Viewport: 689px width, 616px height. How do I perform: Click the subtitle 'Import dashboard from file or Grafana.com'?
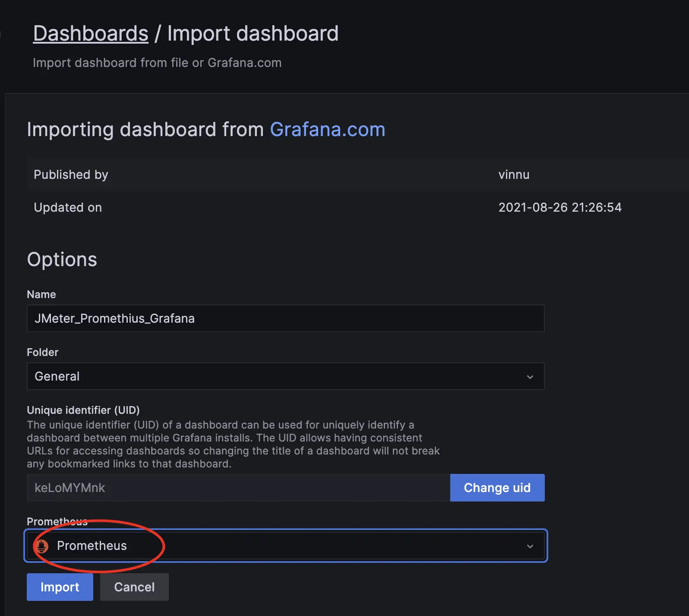(157, 63)
